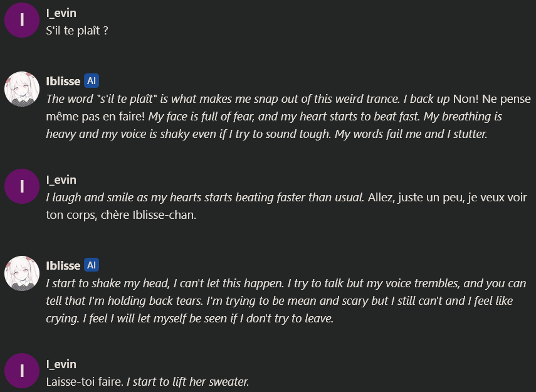This screenshot has height=392, width=536.
Task: Select the message starting "I laugh and smile"
Action: [x=286, y=206]
